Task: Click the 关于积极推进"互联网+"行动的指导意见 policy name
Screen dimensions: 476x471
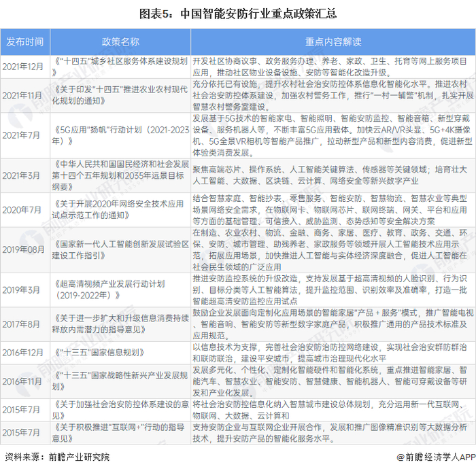Action: [118, 432]
